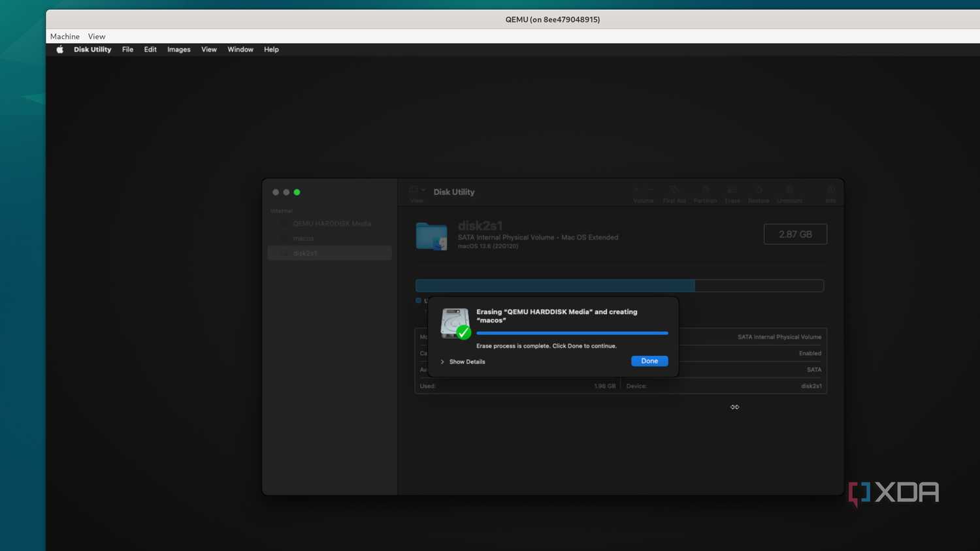
Task: Click the disk2s1 volume folder icon
Action: 432,236
